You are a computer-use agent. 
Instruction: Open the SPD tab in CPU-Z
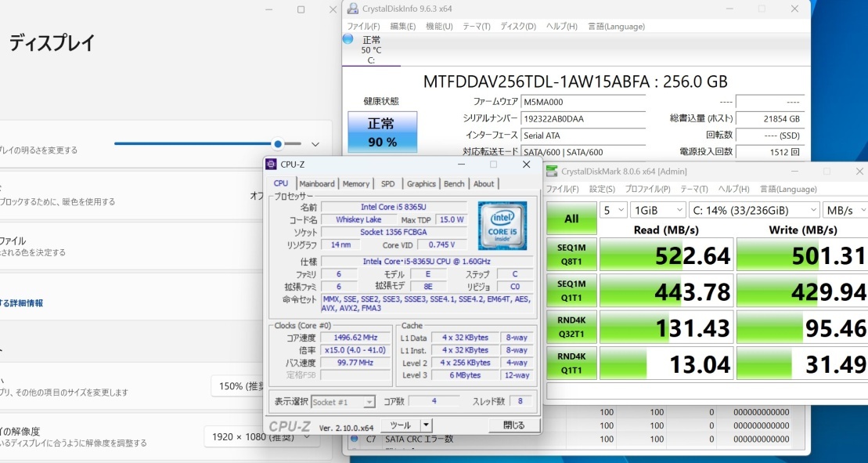point(388,184)
